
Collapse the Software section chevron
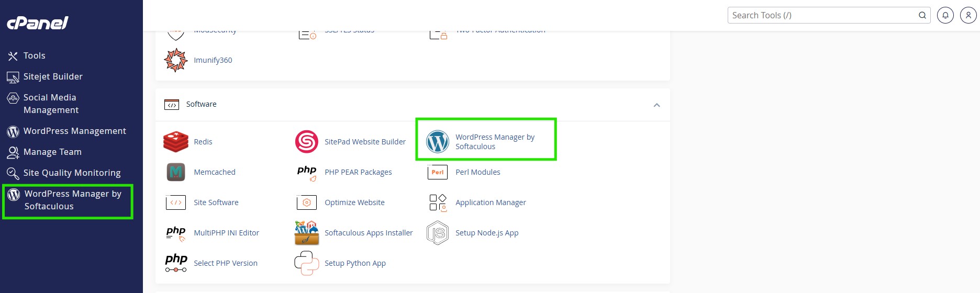coord(656,105)
